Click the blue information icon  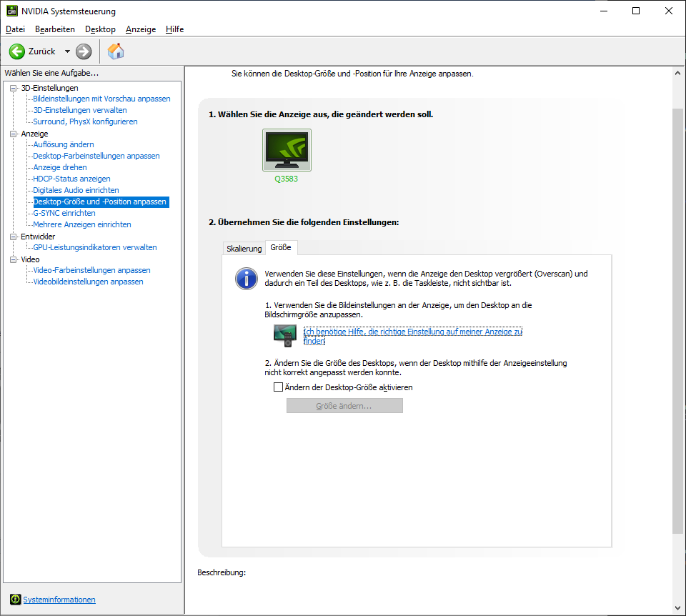pyautogui.click(x=247, y=279)
